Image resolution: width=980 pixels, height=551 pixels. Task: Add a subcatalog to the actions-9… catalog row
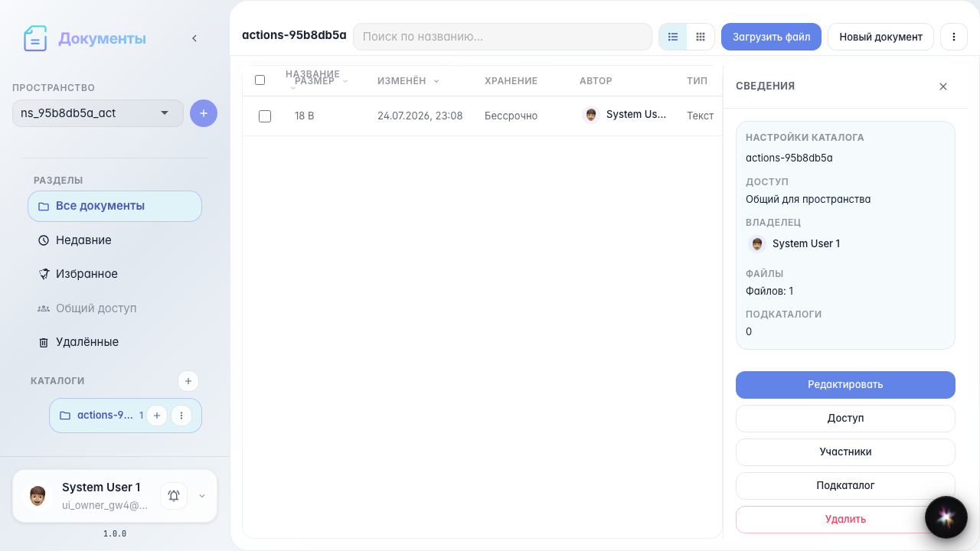click(x=157, y=416)
